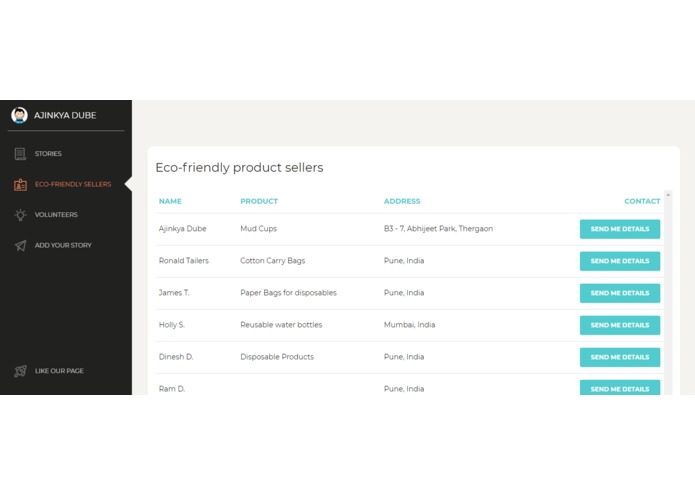
Task: Open Add Your Story page
Action: point(63,245)
